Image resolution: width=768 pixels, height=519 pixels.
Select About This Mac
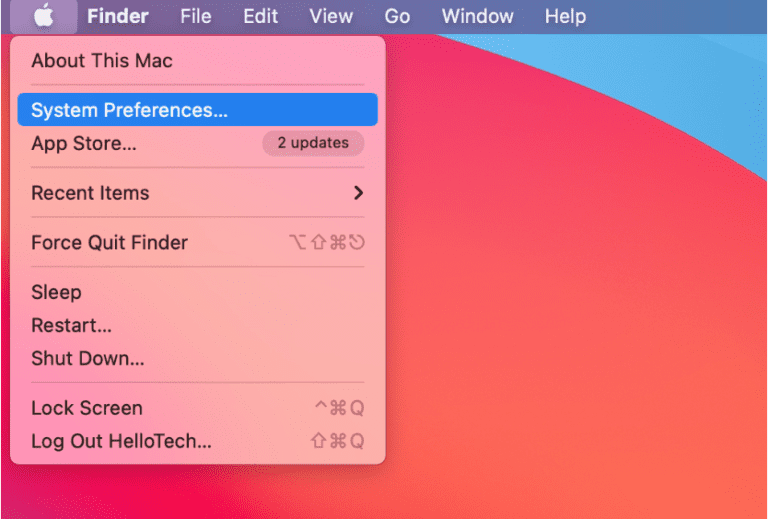(x=197, y=61)
